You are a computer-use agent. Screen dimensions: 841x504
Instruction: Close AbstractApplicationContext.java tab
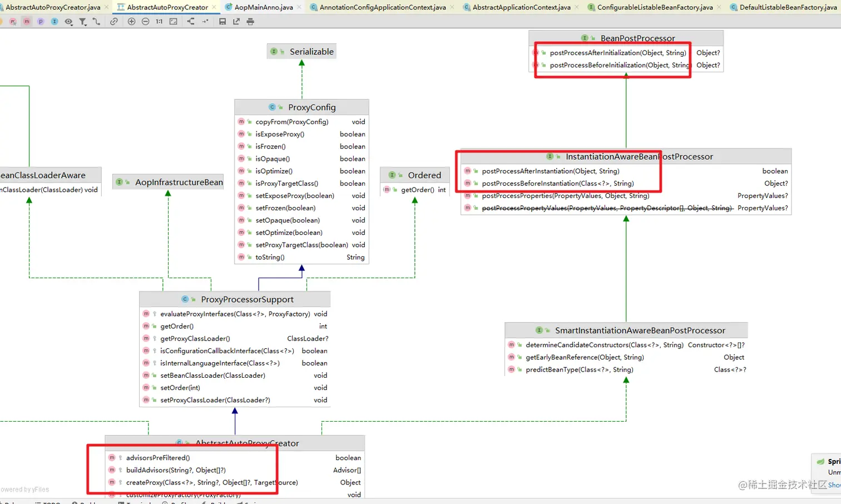(577, 7)
